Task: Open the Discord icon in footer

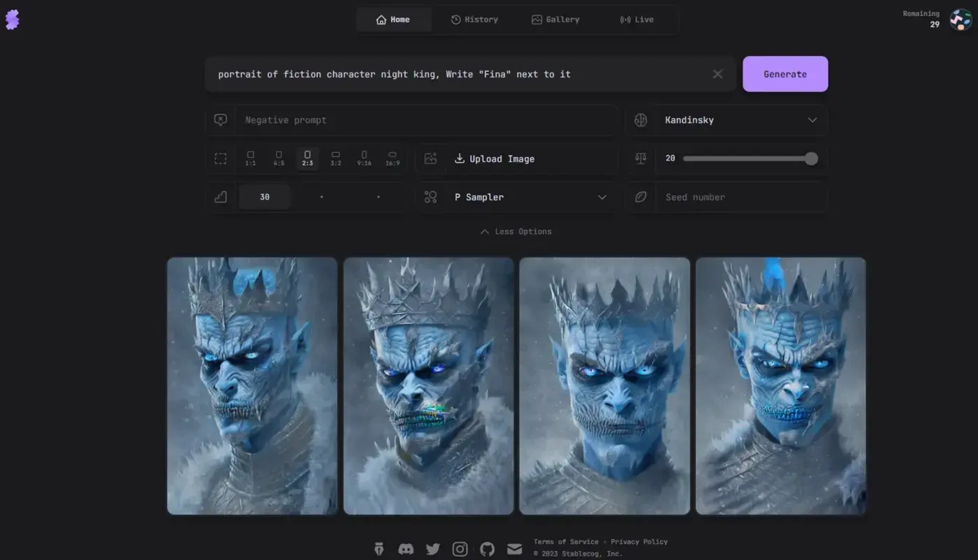Action: [x=406, y=550]
